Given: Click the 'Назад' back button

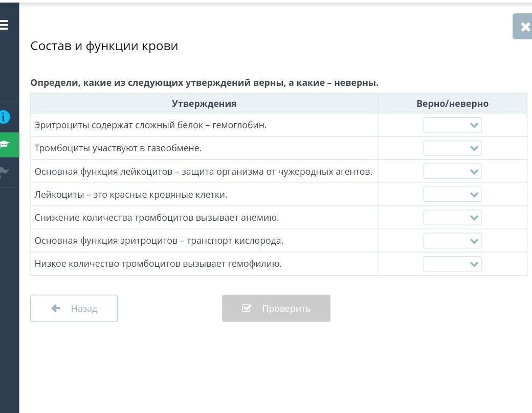Looking at the screenshot, I should point(74,308).
